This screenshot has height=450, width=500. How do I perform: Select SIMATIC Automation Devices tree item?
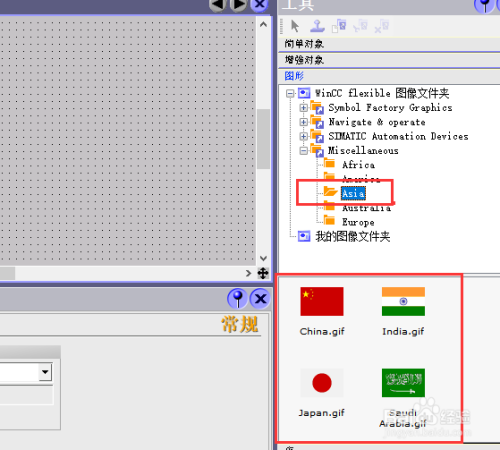coord(398,136)
